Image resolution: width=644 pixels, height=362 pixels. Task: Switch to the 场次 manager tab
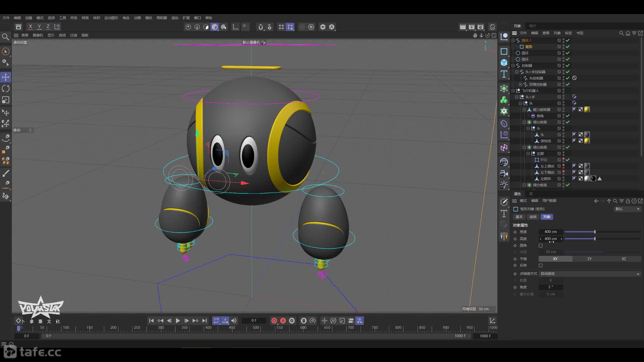pyautogui.click(x=532, y=26)
